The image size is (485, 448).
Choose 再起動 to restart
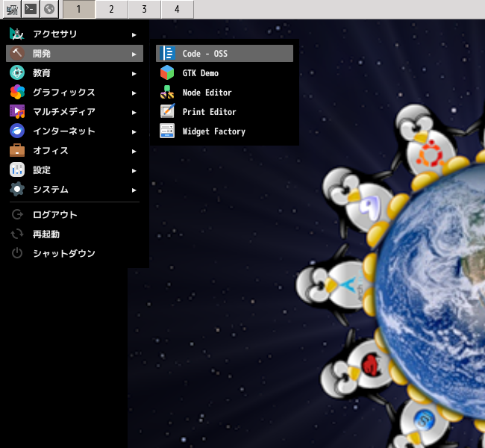pos(75,234)
